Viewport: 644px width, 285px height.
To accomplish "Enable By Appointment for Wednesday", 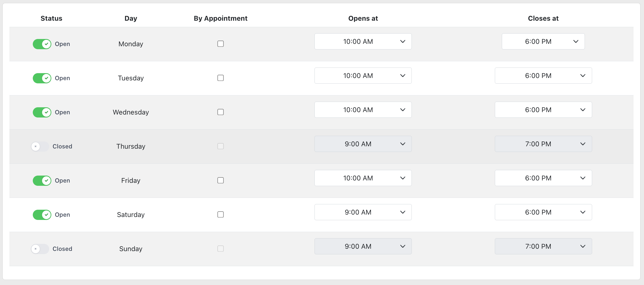I will point(220,112).
